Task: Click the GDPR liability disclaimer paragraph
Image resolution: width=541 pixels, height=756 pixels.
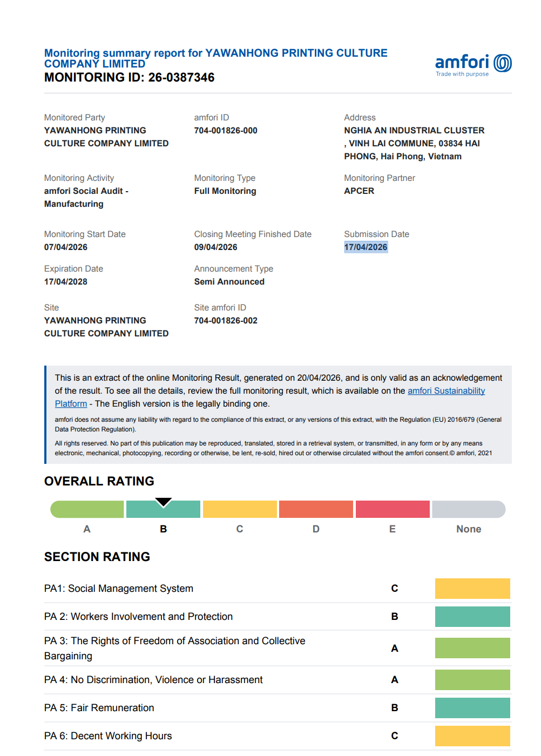Action: (x=278, y=424)
